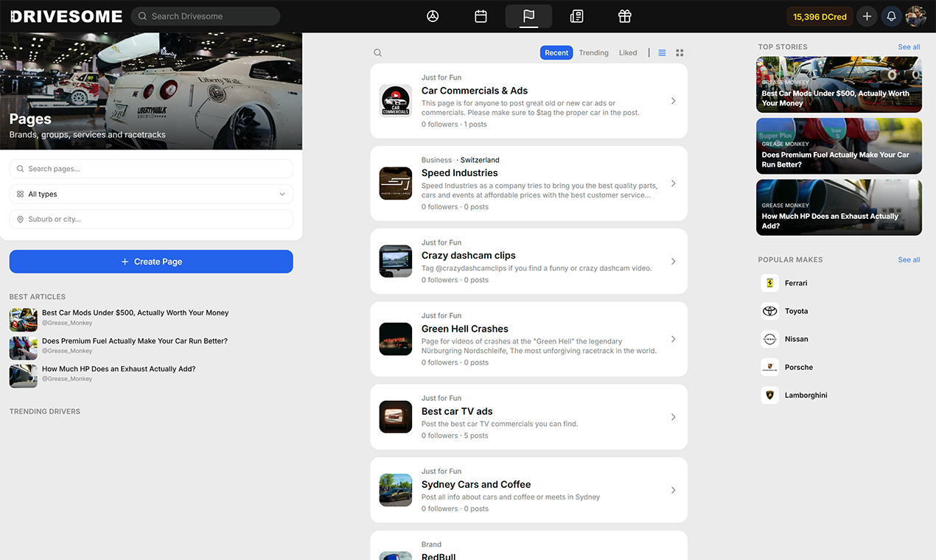Open the calendar events icon
Image resolution: width=936 pixels, height=560 pixels.
tap(481, 16)
